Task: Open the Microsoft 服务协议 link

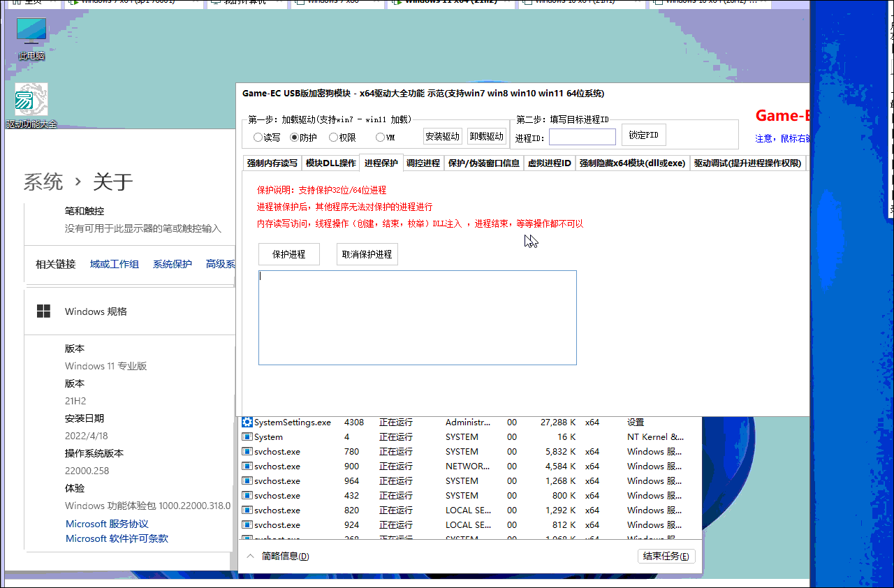Action: point(107,524)
